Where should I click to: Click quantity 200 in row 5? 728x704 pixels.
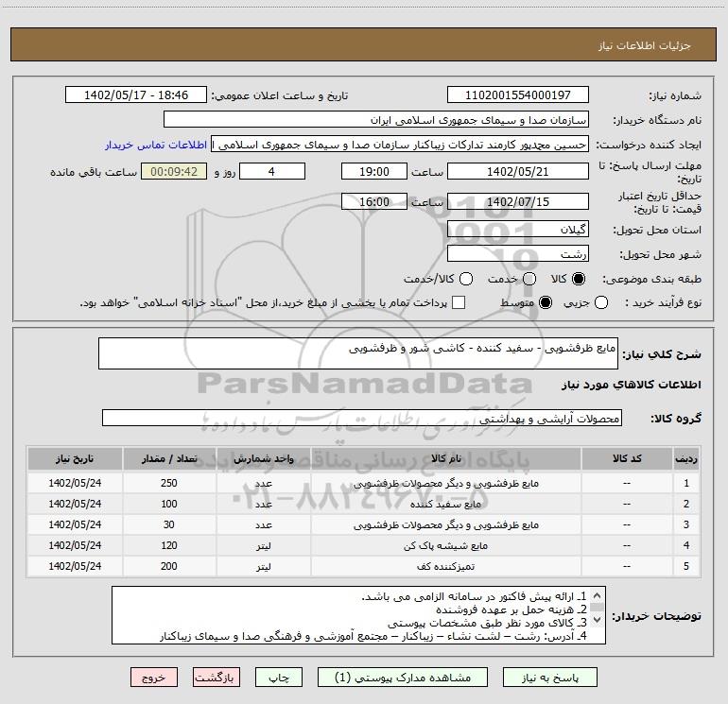pos(169,567)
